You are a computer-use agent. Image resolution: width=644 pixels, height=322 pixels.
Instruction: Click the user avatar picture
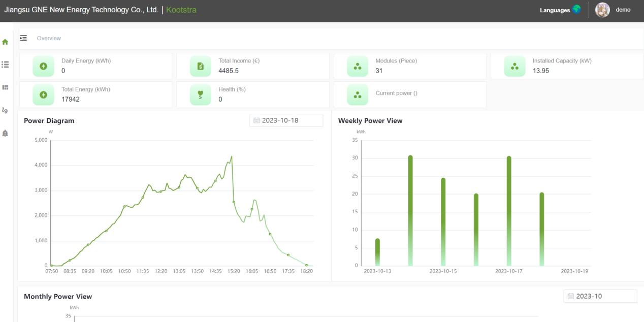[602, 10]
